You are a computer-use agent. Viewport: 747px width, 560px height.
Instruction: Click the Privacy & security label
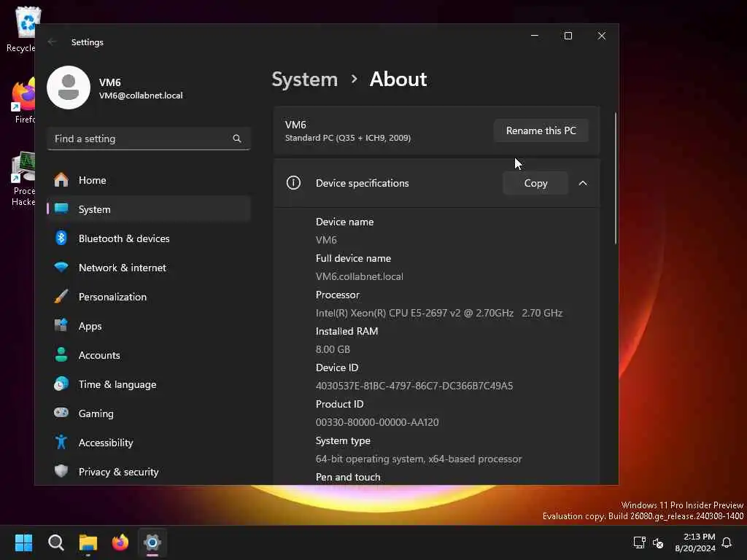click(x=119, y=472)
